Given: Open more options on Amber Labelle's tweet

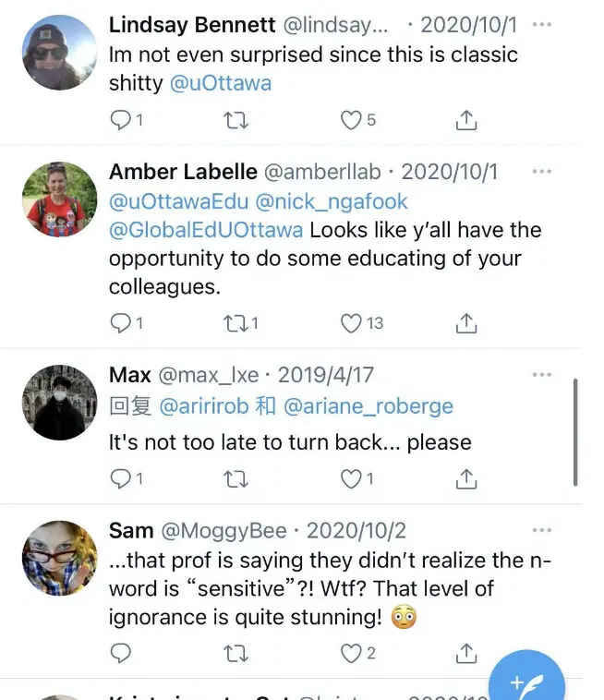Looking at the screenshot, I should point(542,172).
